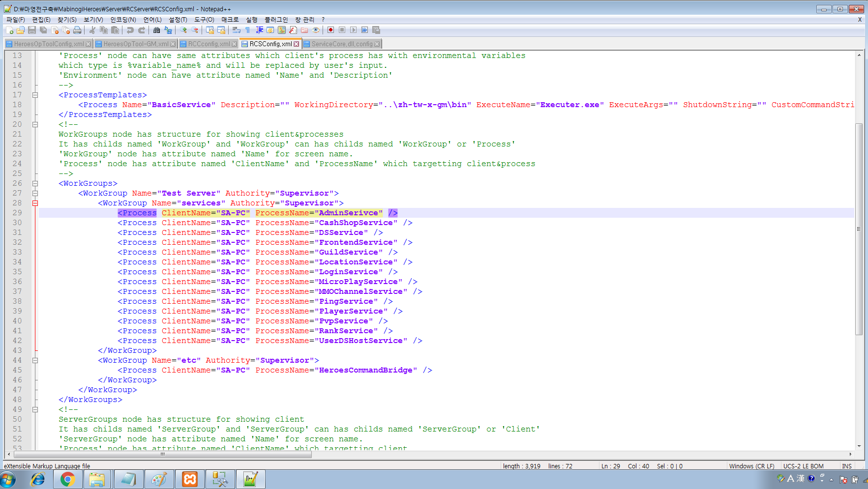868x489 pixels.
Task: Redo the edit via toolbar
Action: (142, 30)
